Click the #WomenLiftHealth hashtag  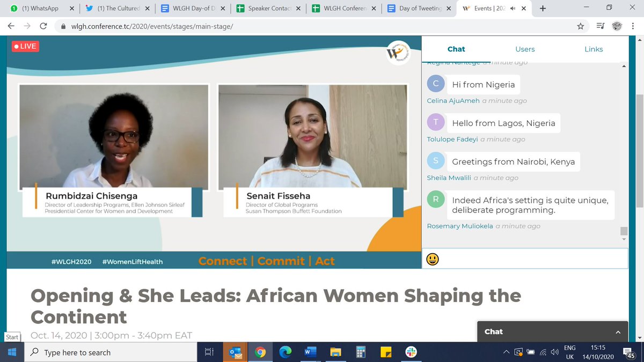pyautogui.click(x=132, y=262)
